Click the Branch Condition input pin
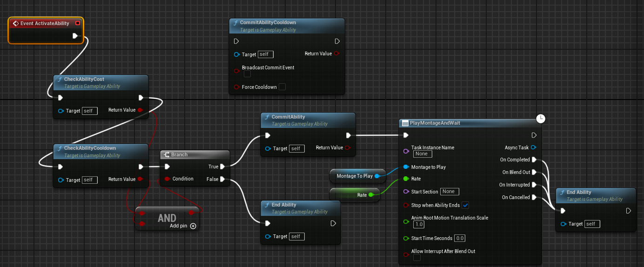This screenshot has width=644, height=267. (x=167, y=179)
